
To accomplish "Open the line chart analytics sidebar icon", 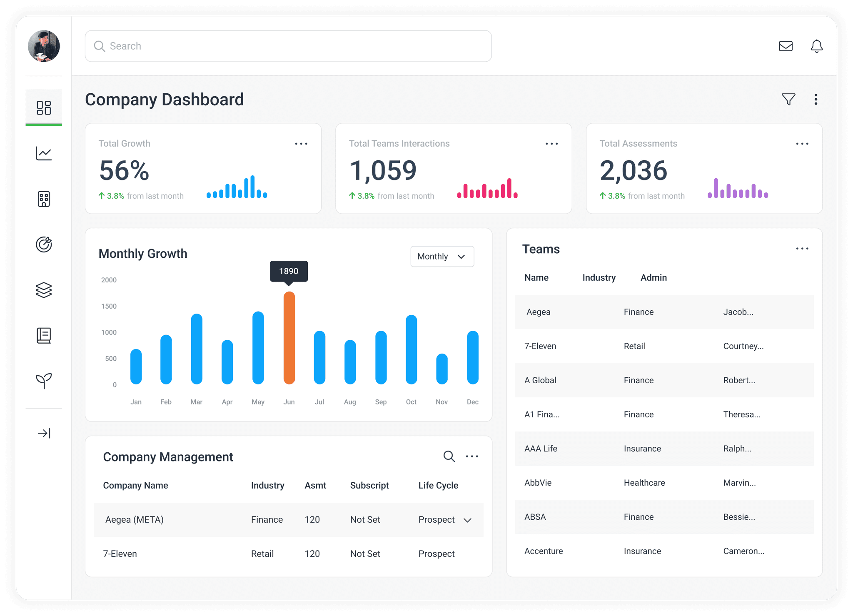I will click(x=44, y=153).
